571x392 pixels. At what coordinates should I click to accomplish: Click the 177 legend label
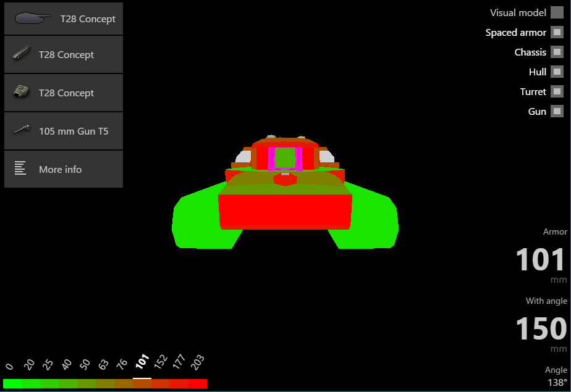(179, 362)
